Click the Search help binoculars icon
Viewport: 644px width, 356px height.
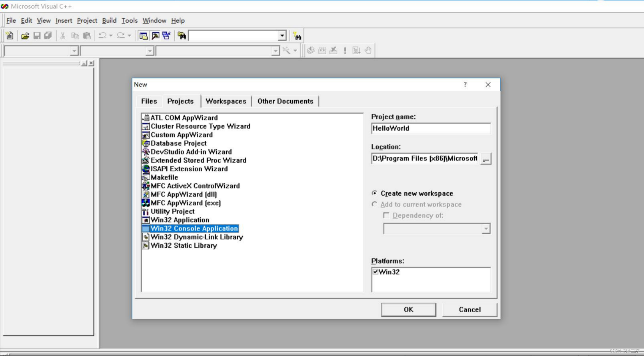click(x=297, y=36)
